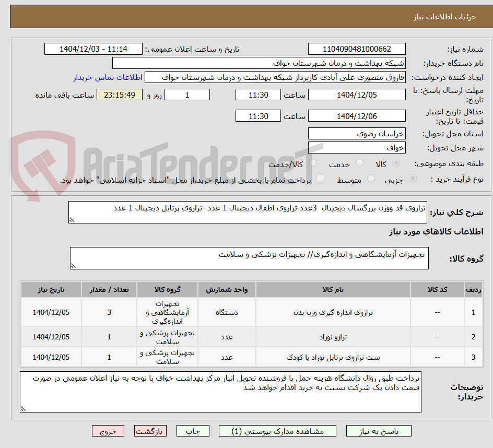493x448 pixels.
Task: Select the 'کالا' radio button
Action: pos(396,163)
